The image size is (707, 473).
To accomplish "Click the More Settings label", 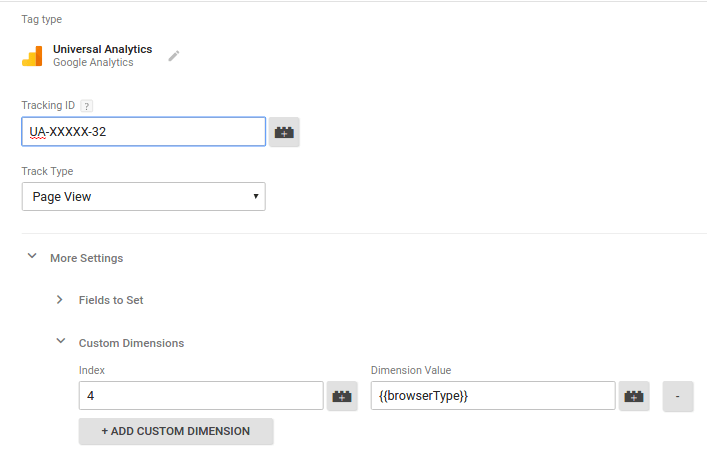I will pyautogui.click(x=87, y=258).
